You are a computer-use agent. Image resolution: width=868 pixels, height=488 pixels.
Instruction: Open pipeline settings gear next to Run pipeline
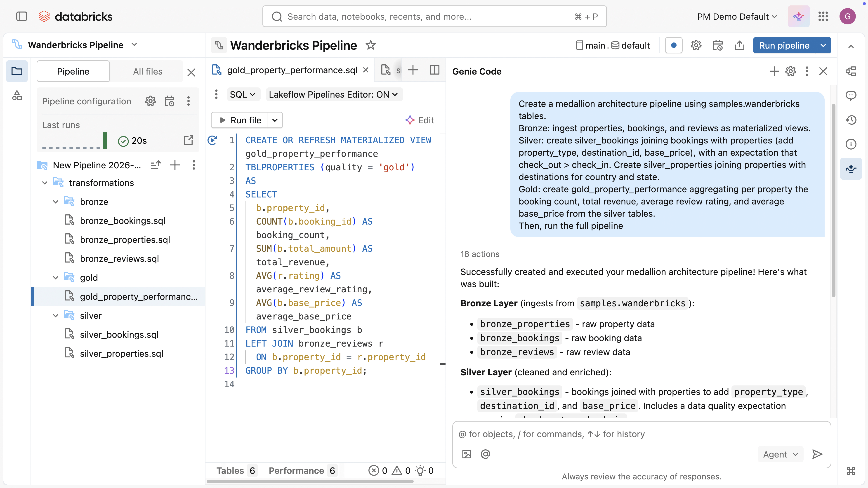coord(696,45)
